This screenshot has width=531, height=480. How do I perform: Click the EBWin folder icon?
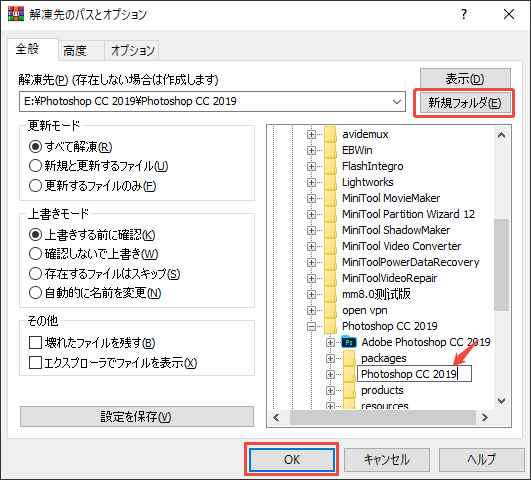330,150
